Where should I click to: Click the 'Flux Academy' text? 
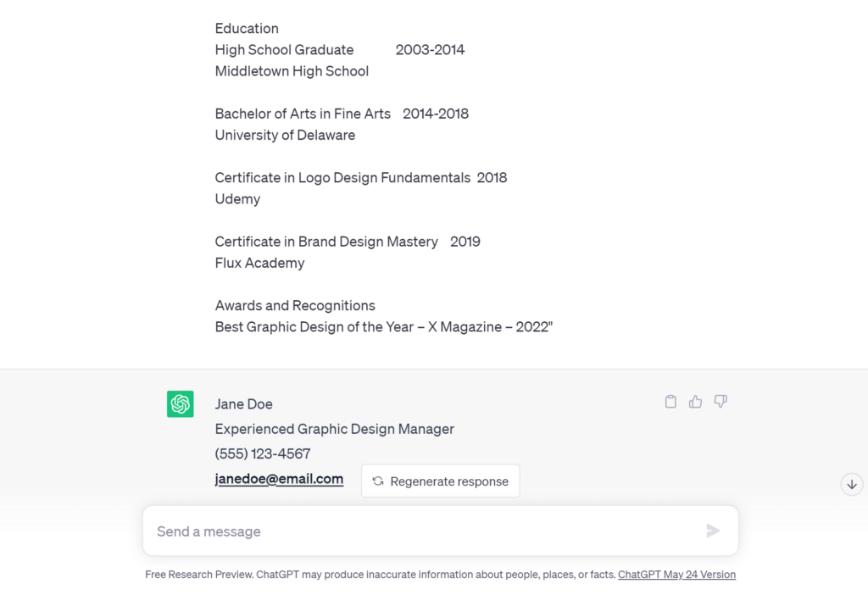259,263
